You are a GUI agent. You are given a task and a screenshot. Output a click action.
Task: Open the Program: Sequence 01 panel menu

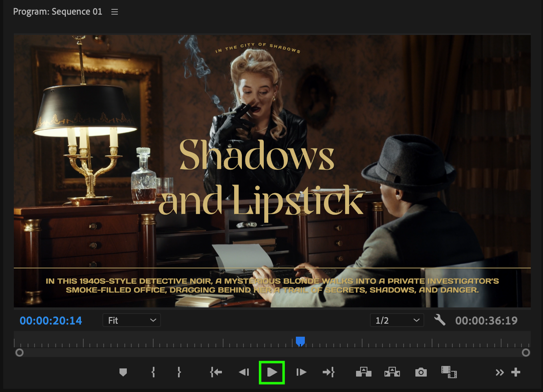[x=115, y=12]
